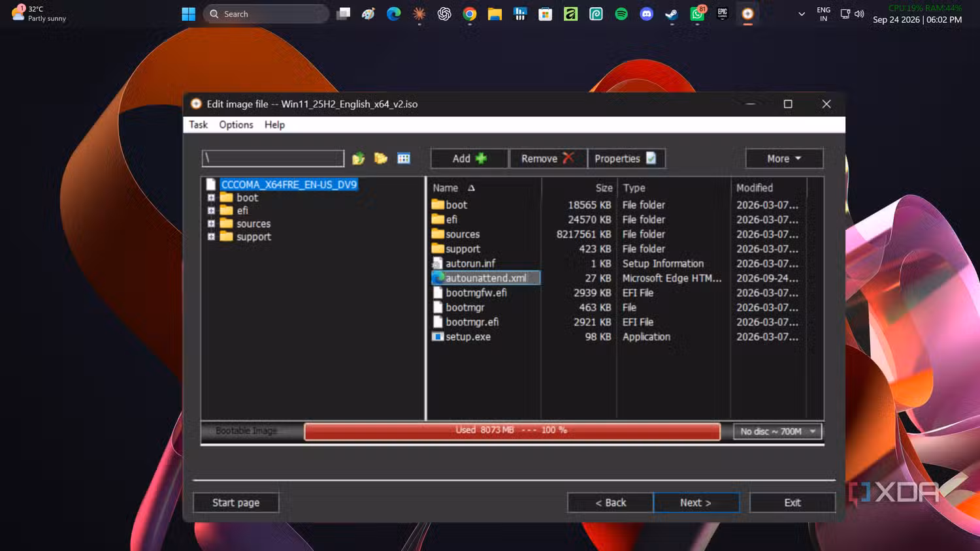The image size is (980, 551).
Task: Click the Add button with green plus
Action: [469, 159]
